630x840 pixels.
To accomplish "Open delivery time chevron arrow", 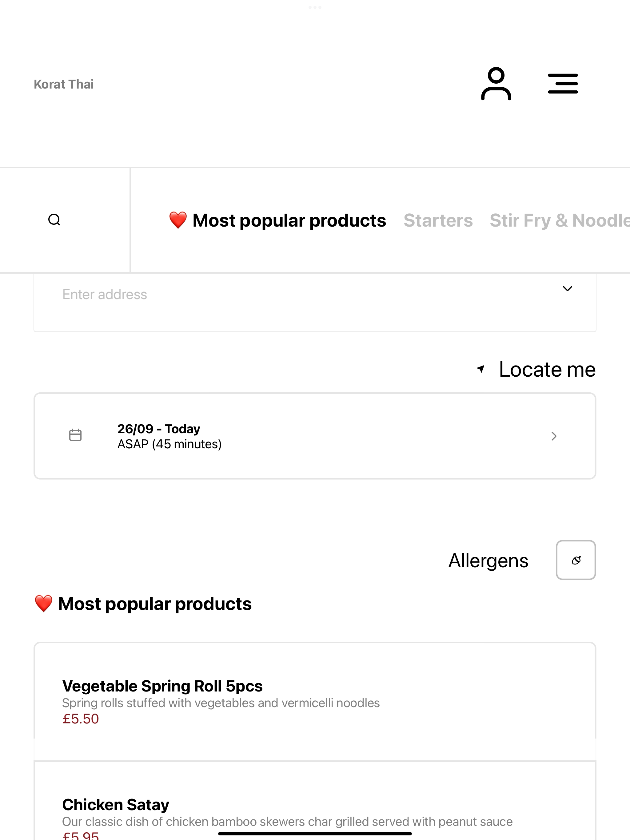I will [554, 436].
